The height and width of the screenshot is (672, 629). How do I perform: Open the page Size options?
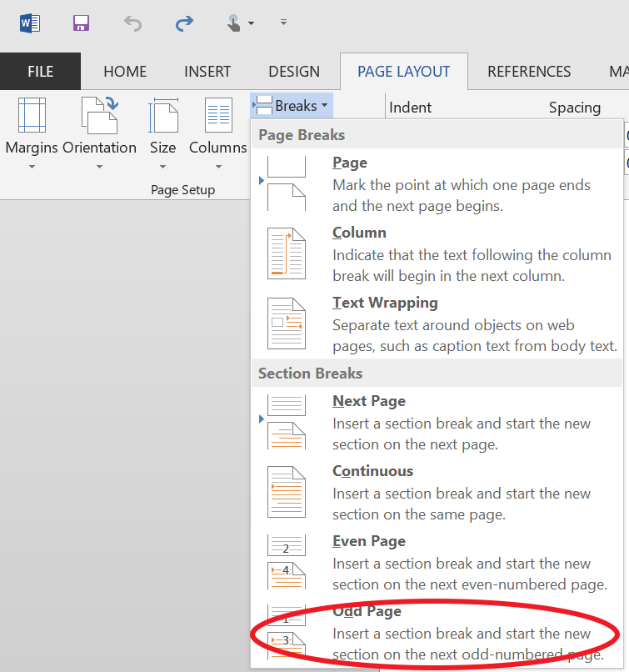[162, 133]
